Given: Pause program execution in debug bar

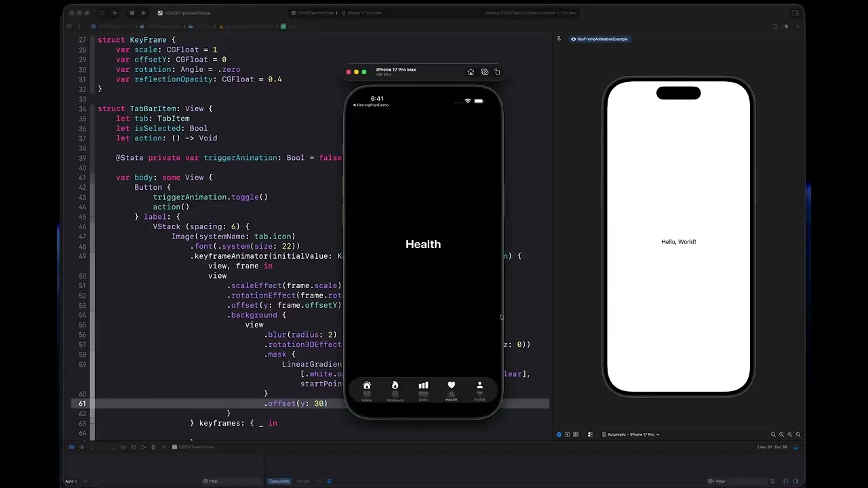Looking at the screenshot, I should pos(82,447).
